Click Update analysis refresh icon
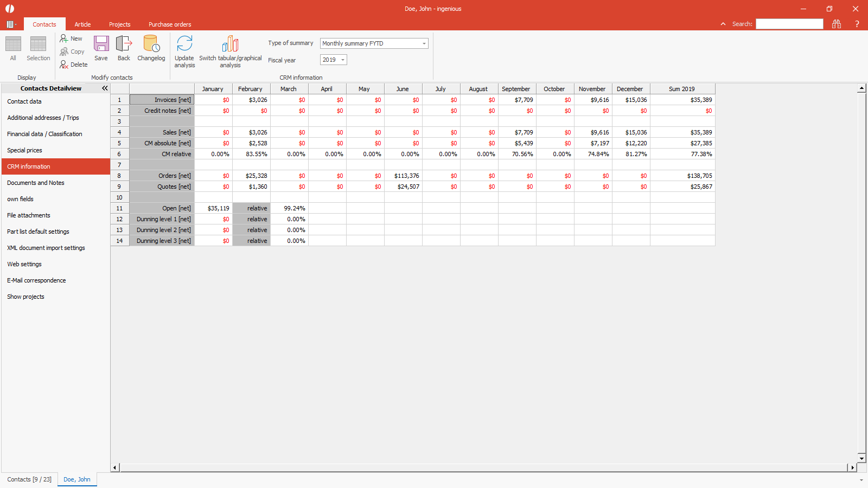The image size is (868, 488). coord(184,44)
